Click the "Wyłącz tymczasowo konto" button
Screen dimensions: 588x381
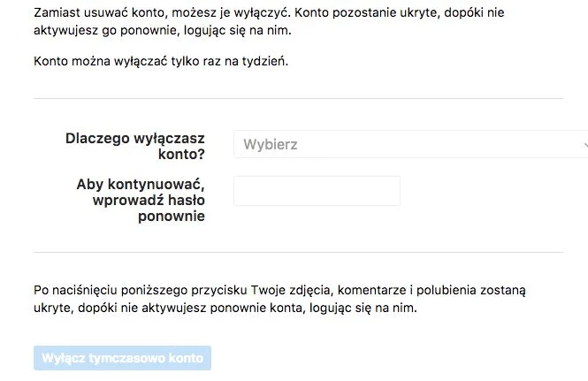pyautogui.click(x=122, y=358)
